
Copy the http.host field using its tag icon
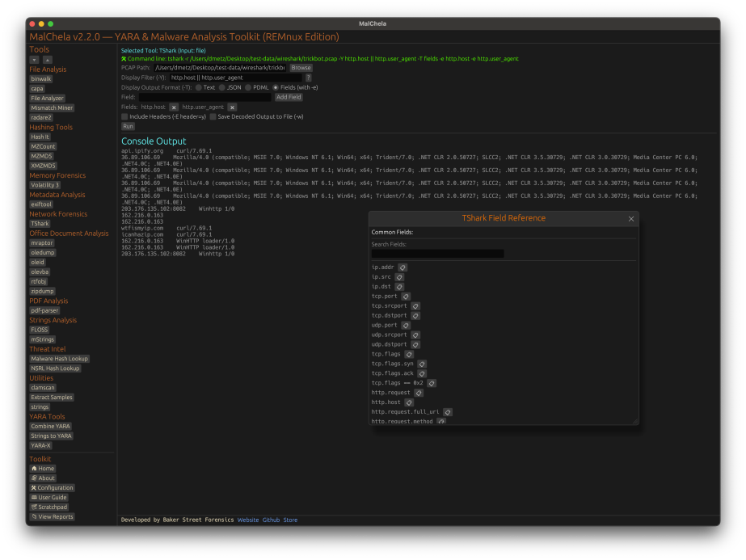[x=409, y=402]
